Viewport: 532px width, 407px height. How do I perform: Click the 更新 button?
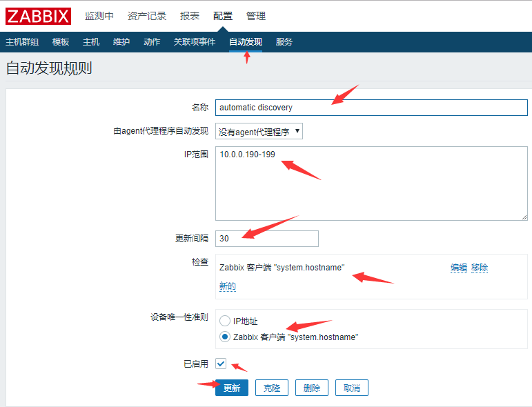point(232,388)
